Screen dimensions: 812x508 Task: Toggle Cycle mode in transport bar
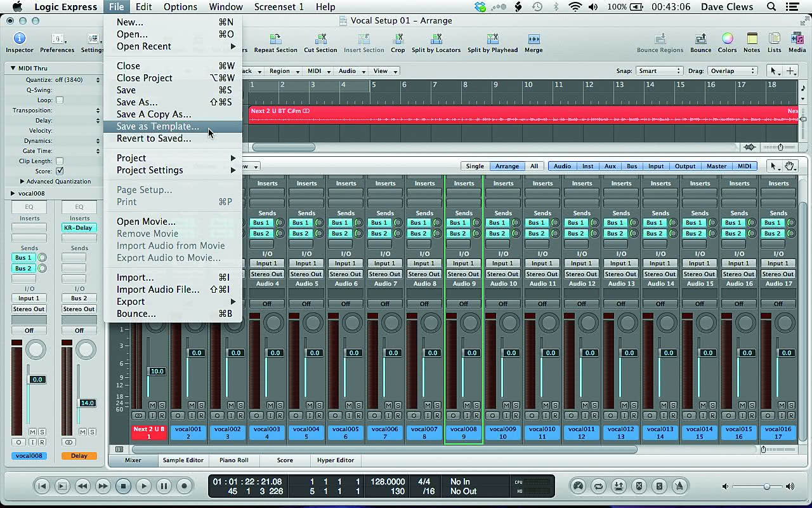(598, 486)
